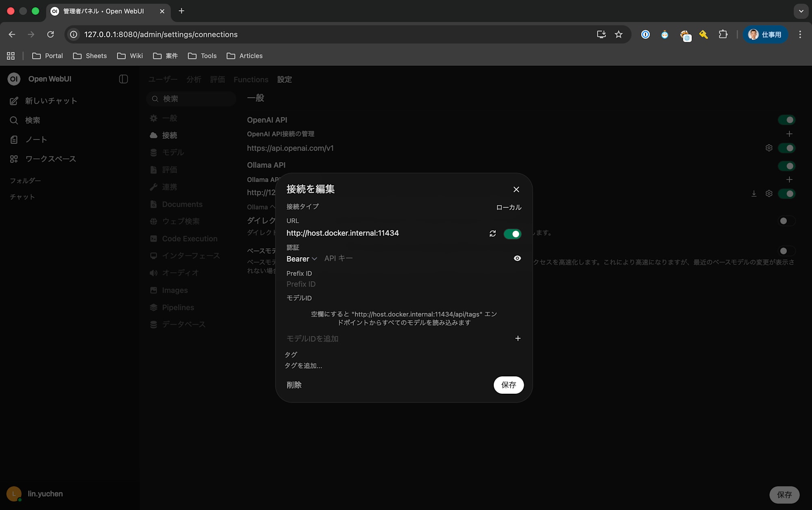Viewport: 812px width, 510px height.
Task: Open gear settings for OpenAI API connection
Action: tap(769, 148)
